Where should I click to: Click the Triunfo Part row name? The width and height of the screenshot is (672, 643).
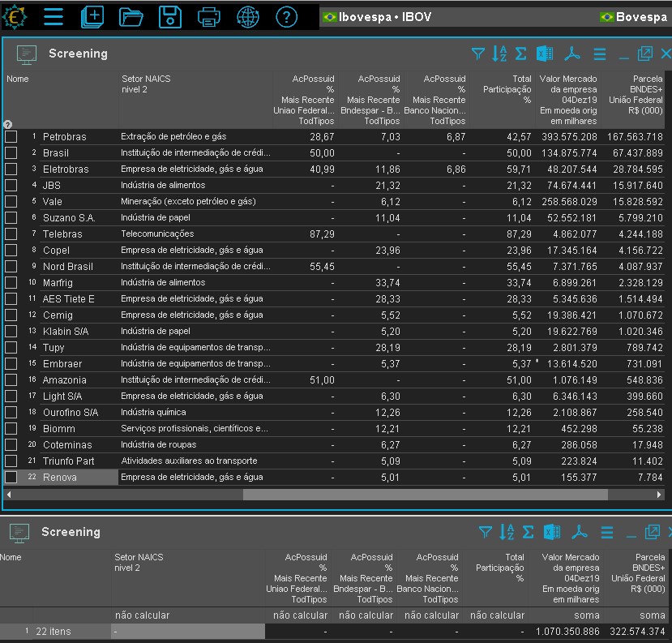point(69,461)
